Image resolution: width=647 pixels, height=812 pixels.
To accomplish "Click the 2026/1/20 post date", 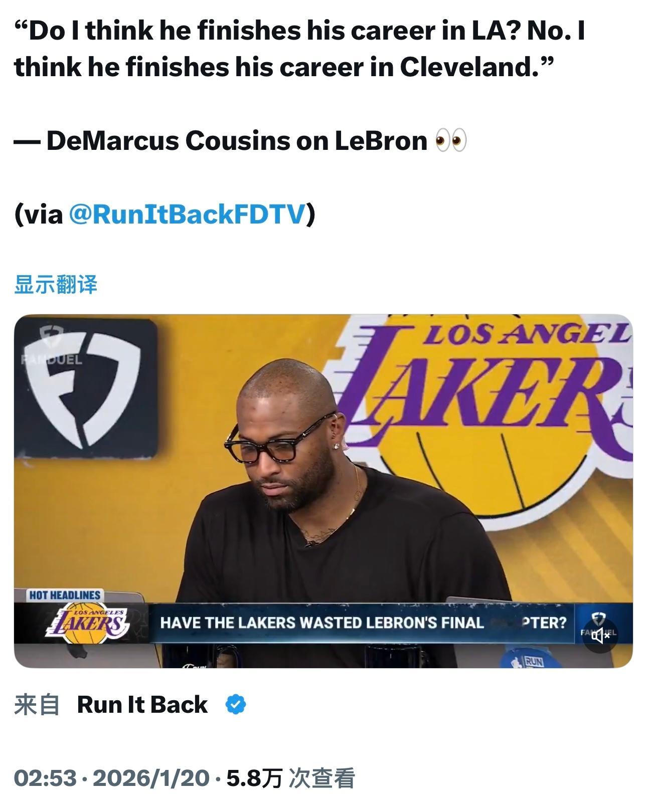I will [151, 778].
